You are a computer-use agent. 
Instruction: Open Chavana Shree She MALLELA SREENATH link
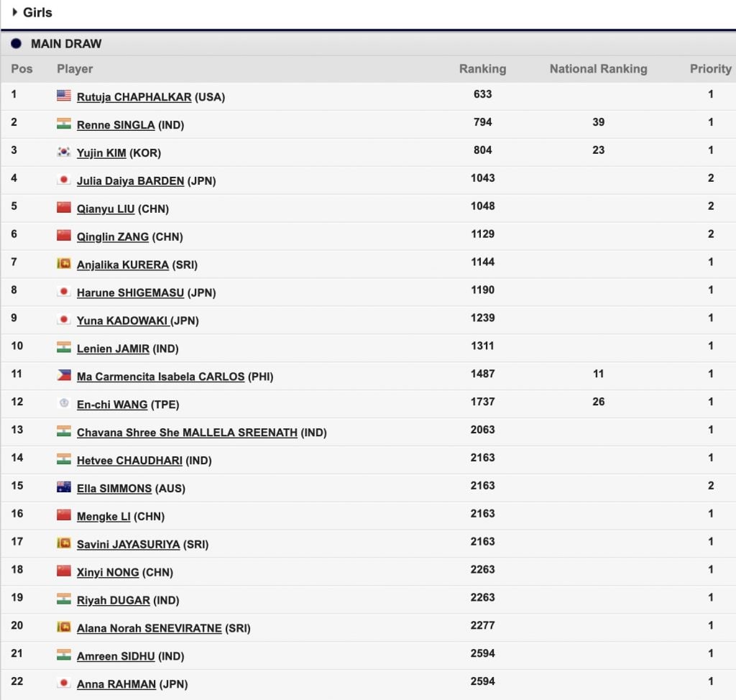188,433
